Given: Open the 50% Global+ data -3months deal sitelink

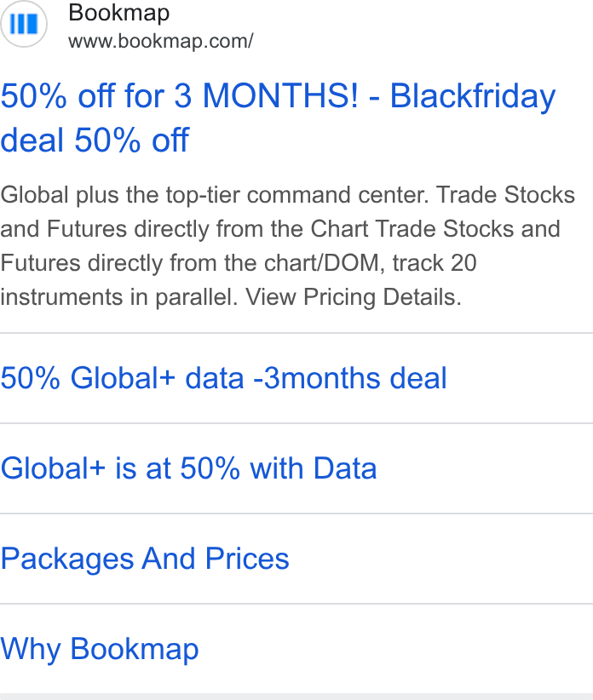Looking at the screenshot, I should (223, 378).
